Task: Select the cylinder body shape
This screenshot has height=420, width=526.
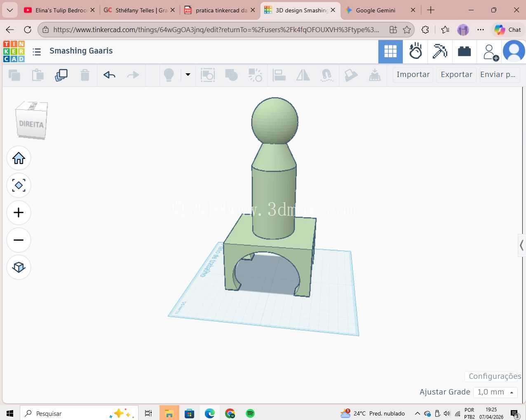Action: [x=274, y=202]
